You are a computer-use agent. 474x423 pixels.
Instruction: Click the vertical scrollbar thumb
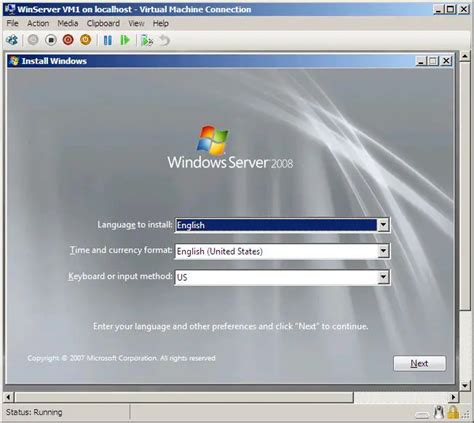click(465, 186)
